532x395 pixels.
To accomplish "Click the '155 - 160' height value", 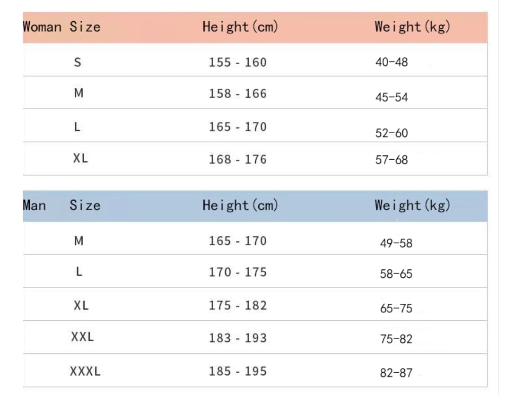I will (238, 62).
